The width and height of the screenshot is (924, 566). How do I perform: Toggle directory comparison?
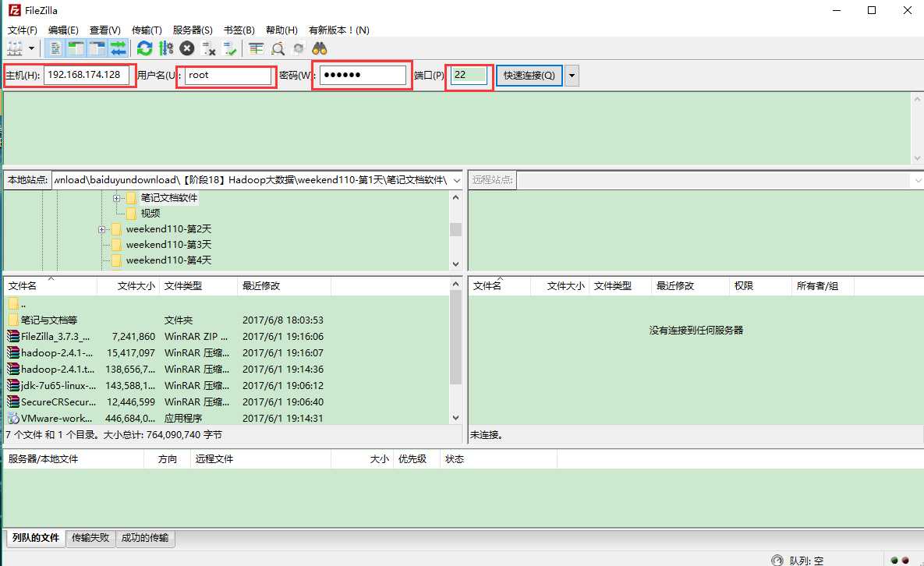coord(278,48)
